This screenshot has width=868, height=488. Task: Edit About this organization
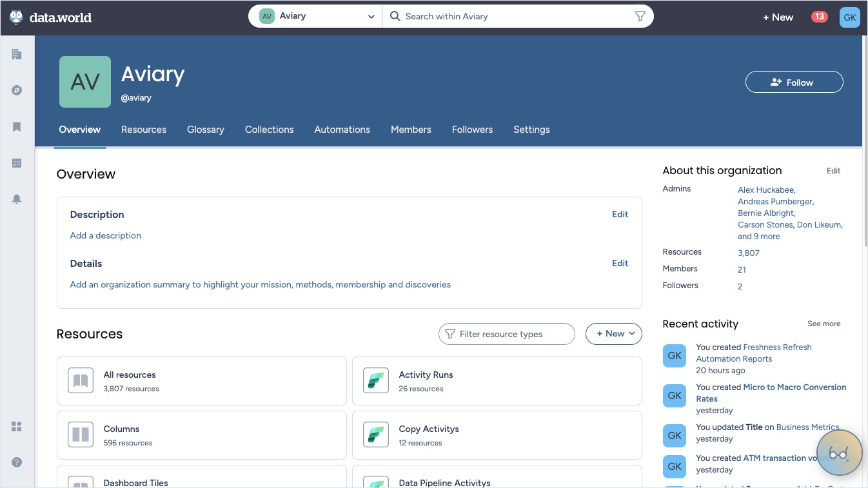[x=833, y=171]
